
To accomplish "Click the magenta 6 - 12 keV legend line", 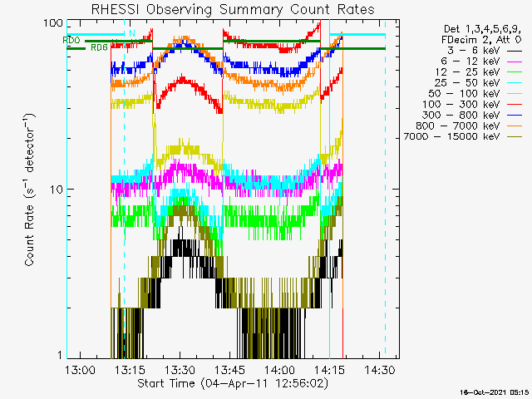I will pyautogui.click(x=515, y=62).
